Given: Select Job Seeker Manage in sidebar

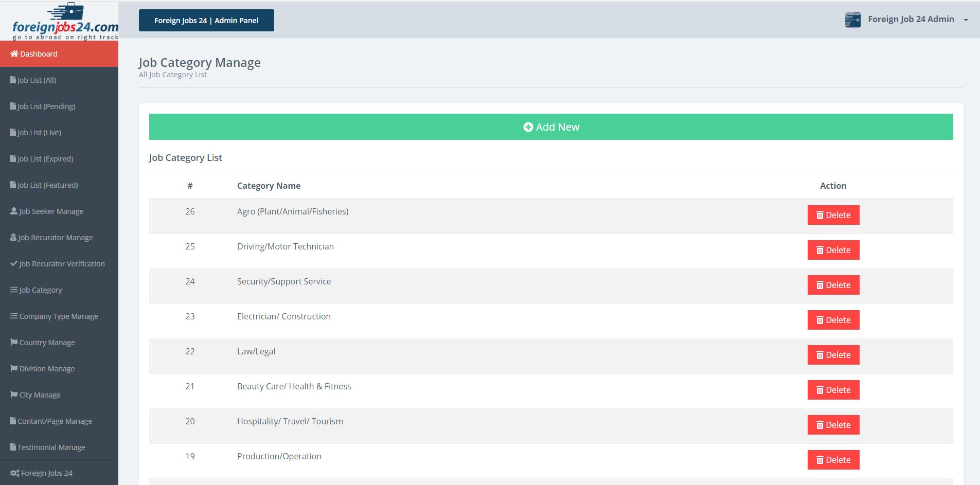Looking at the screenshot, I should (x=59, y=211).
